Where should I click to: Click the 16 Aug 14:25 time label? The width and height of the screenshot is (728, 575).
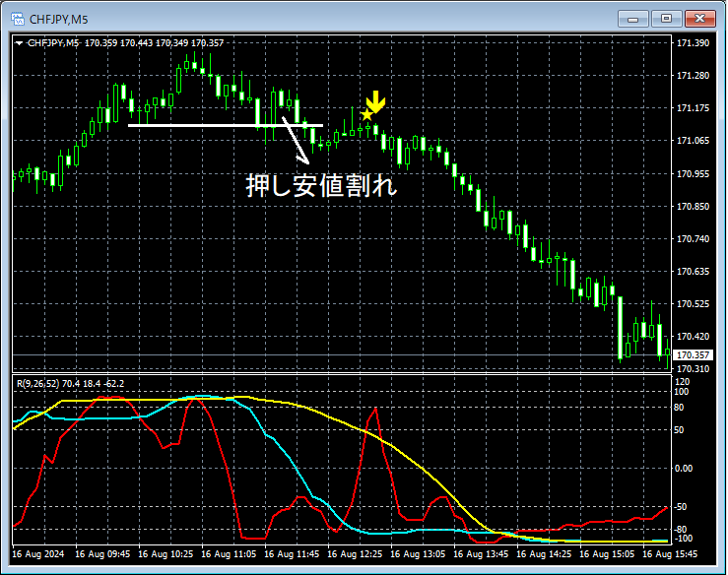click(x=544, y=554)
